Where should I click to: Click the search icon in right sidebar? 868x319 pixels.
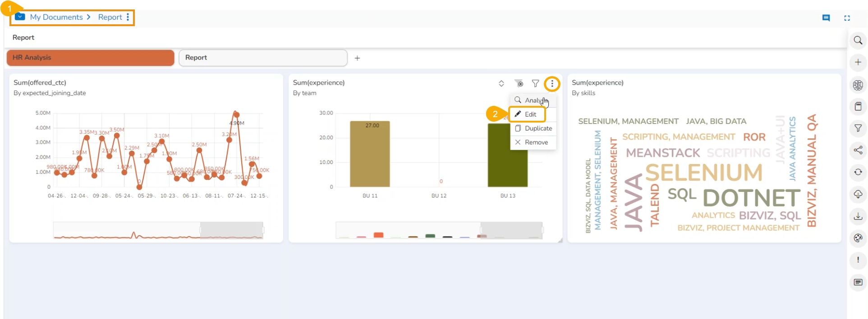pos(858,41)
